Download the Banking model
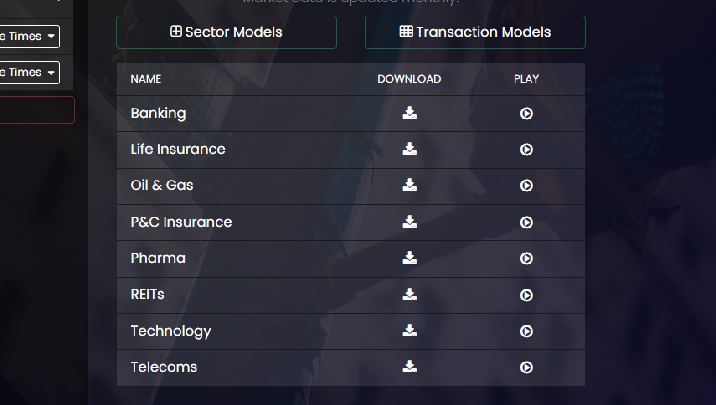This screenshot has height=405, width=716. [x=409, y=113]
